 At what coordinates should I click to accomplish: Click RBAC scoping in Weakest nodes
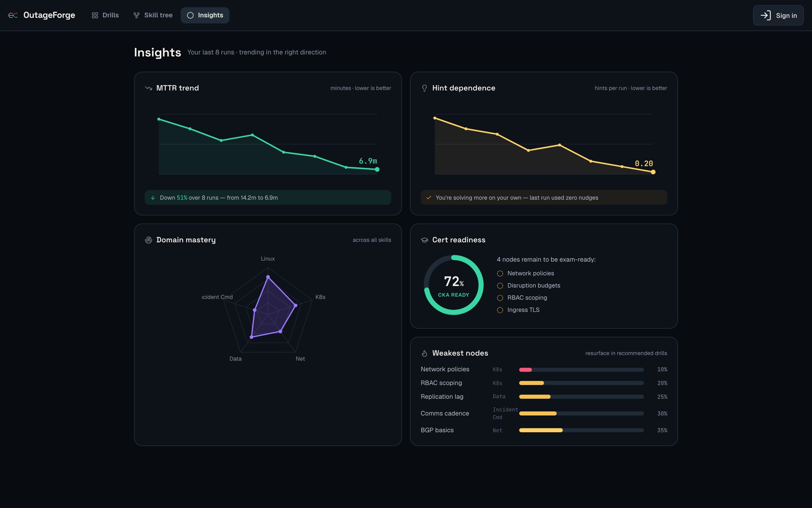[441, 383]
